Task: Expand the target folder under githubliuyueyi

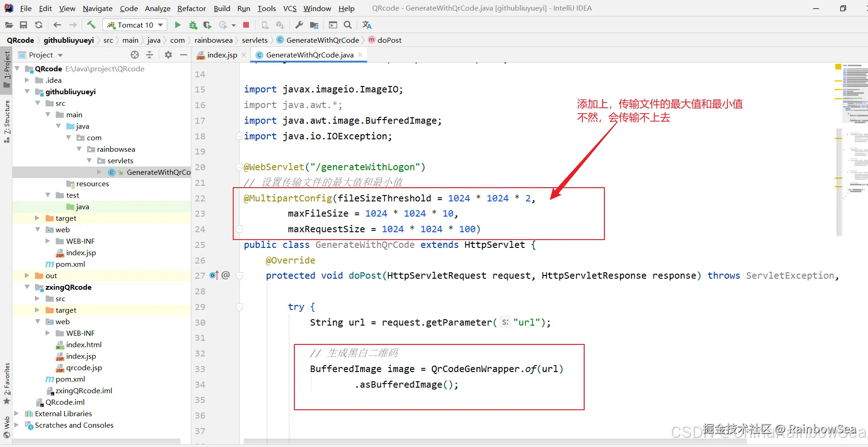Action: (x=37, y=218)
